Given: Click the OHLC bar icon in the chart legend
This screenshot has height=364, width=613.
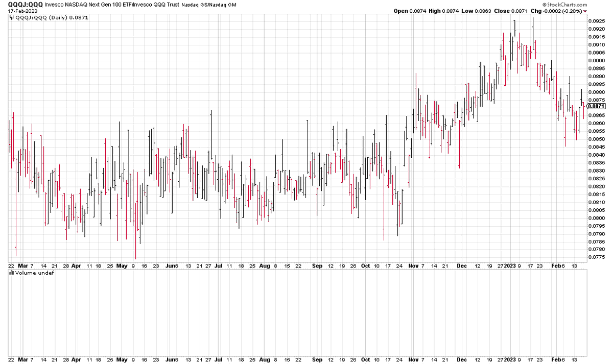Looking at the screenshot, I should click(11, 18).
